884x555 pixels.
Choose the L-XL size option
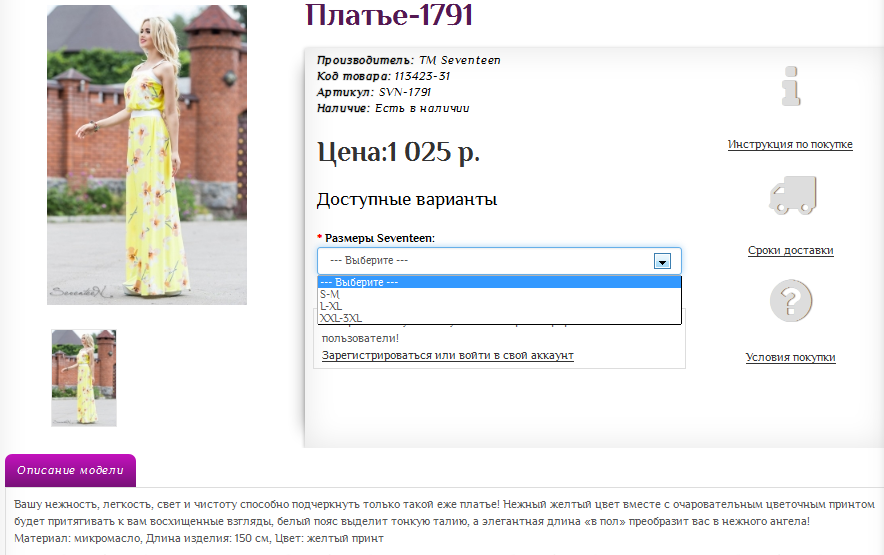[499, 306]
